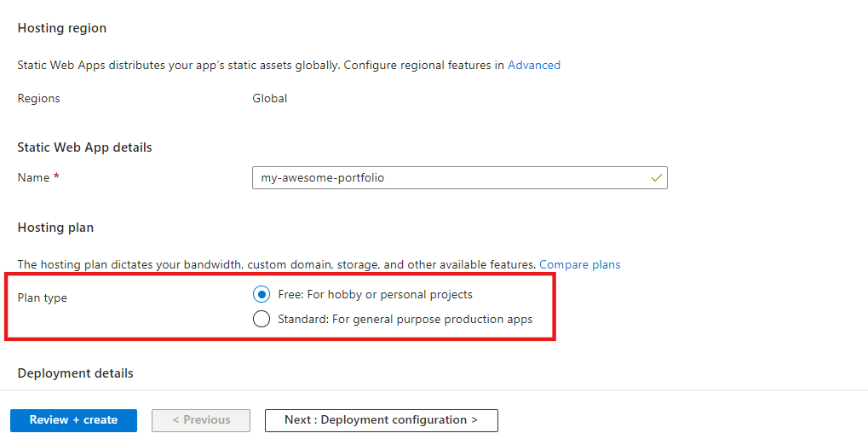Go to Next: Deployment configuration
This screenshot has height=439, width=868.
[x=381, y=420]
